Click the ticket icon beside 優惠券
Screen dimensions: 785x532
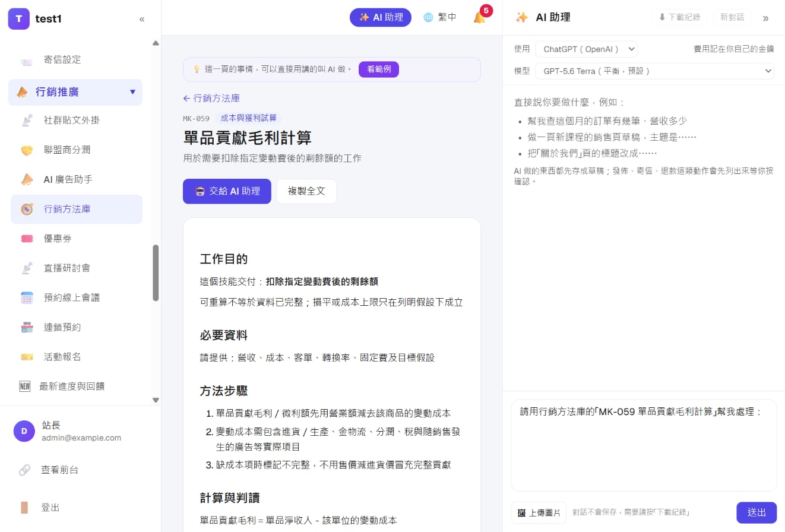[27, 239]
